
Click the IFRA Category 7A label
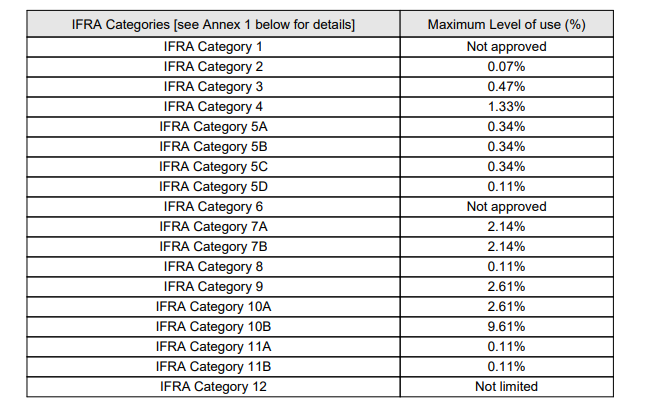[x=213, y=226]
